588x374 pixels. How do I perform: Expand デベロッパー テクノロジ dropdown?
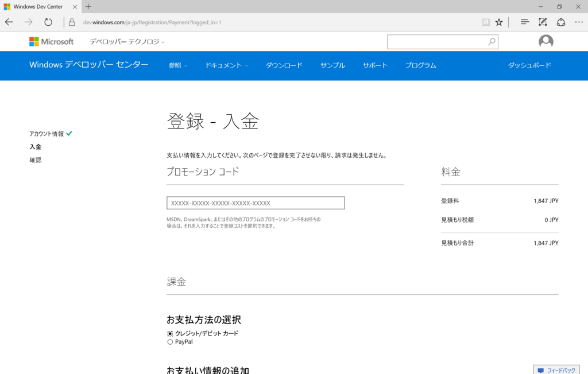pyautogui.click(x=127, y=42)
